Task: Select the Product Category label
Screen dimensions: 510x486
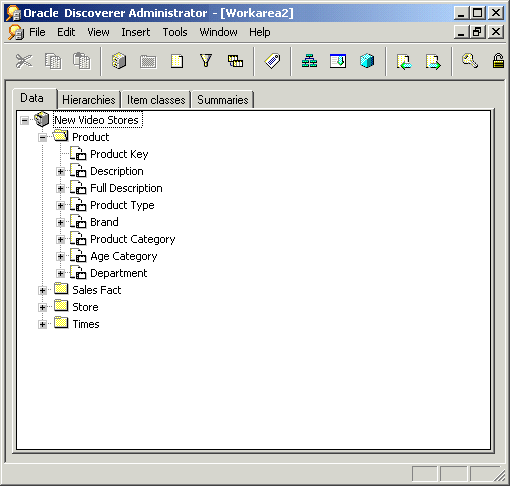Action: (133, 239)
